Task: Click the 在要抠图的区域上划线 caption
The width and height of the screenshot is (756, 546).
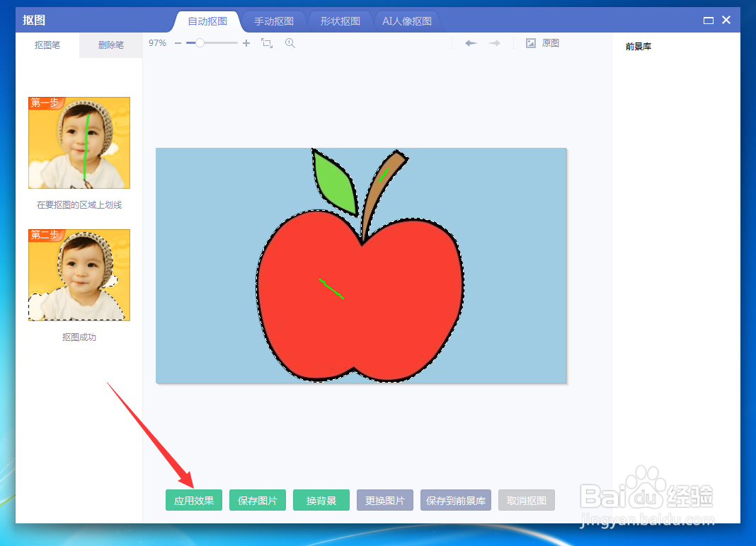Action: click(79, 205)
